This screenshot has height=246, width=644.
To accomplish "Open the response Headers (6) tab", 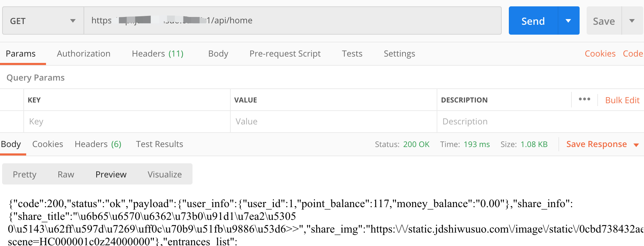I will (x=98, y=144).
